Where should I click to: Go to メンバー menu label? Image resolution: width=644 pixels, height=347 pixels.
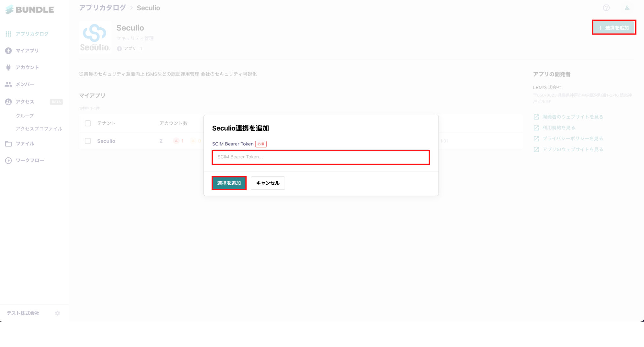(x=25, y=84)
